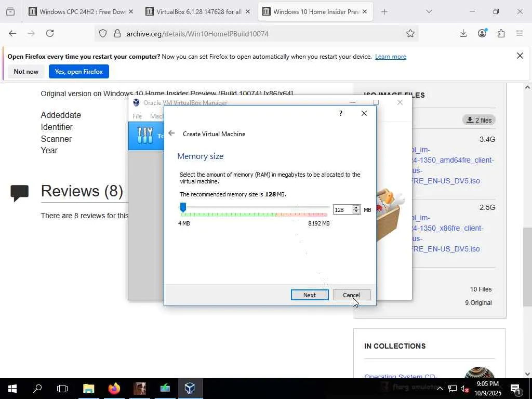This screenshot has height=399, width=532.
Task: Open taskbar Search
Action: click(37, 389)
